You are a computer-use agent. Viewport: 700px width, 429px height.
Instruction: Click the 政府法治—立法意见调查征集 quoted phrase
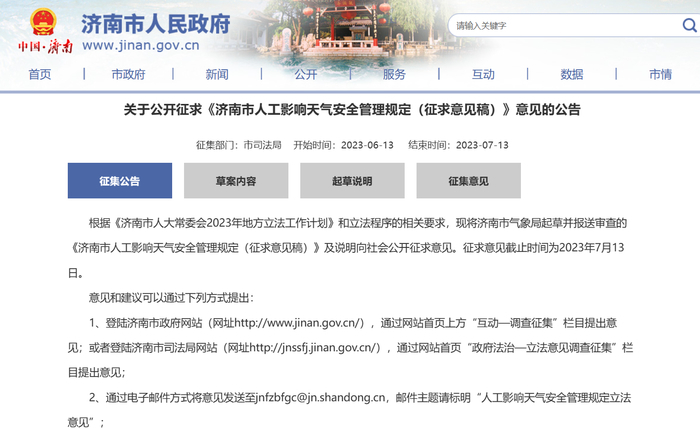(x=542, y=348)
